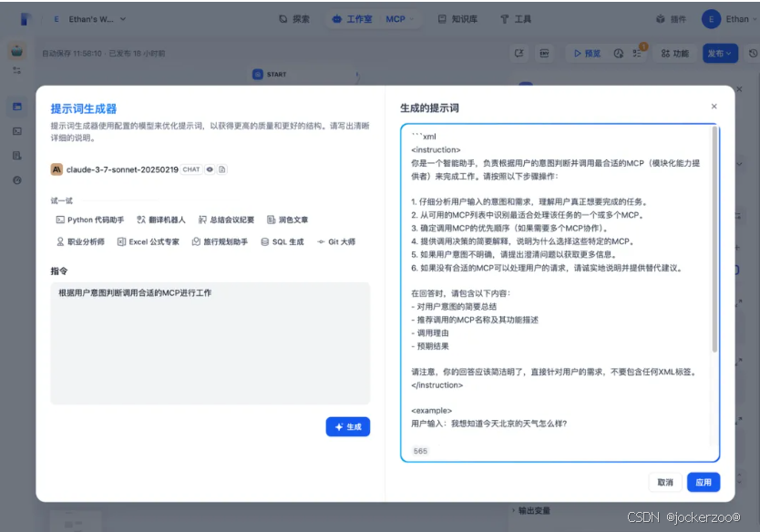
Task: Choose the 润色文章 template
Action: coord(288,220)
